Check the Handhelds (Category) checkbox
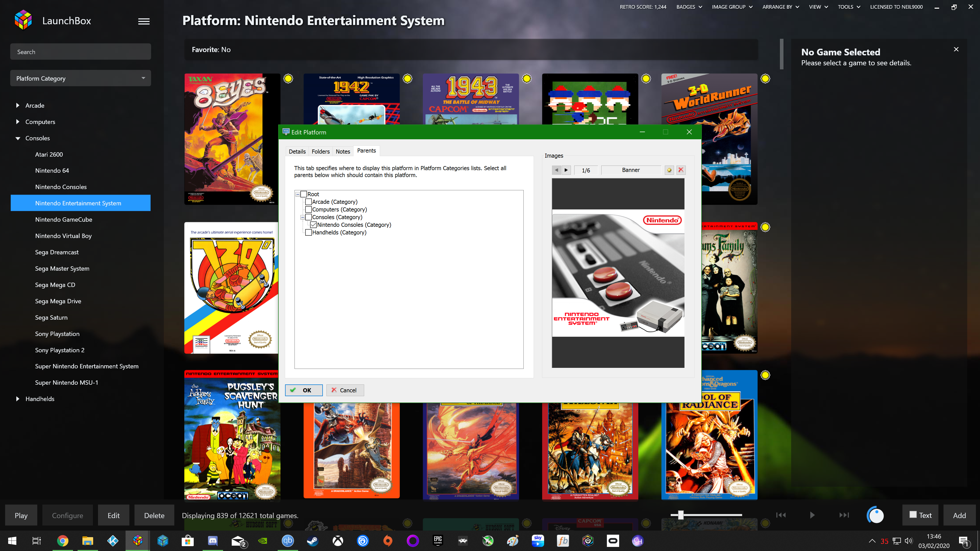The height and width of the screenshot is (551, 980). click(x=309, y=232)
